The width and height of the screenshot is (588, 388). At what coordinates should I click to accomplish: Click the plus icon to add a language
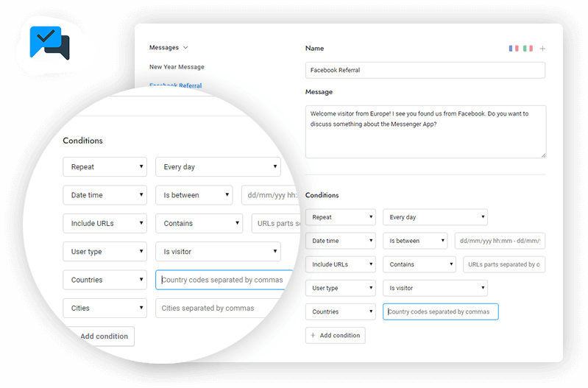point(542,49)
